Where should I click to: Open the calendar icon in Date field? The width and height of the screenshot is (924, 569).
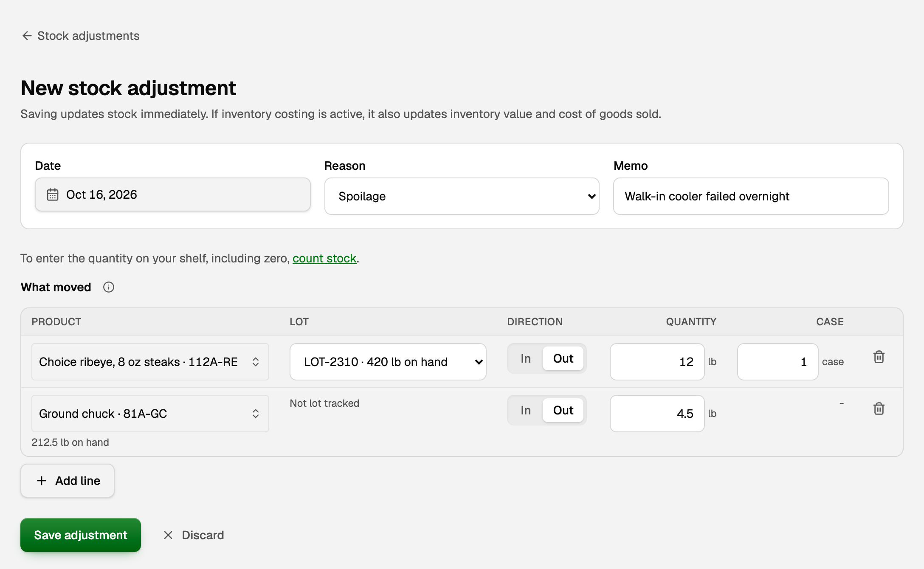click(53, 194)
